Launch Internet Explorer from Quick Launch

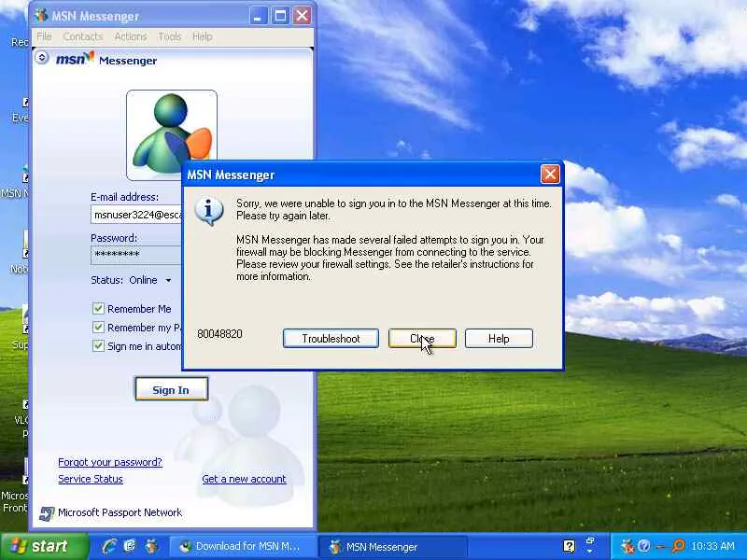pyautogui.click(x=109, y=546)
